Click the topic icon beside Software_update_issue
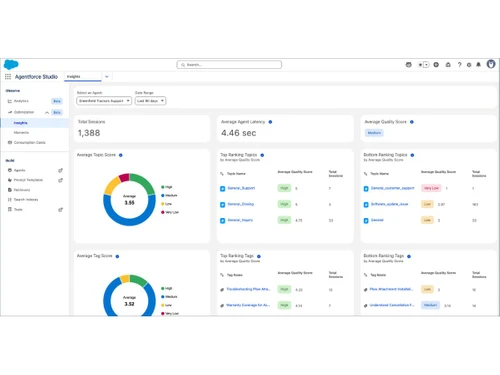 pyautogui.click(x=366, y=205)
